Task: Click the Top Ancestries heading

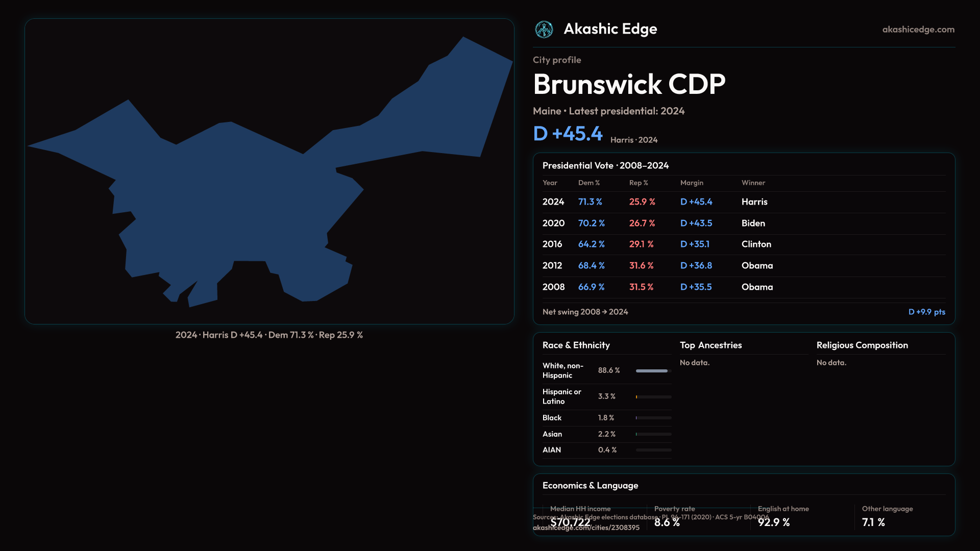Action: click(x=710, y=345)
